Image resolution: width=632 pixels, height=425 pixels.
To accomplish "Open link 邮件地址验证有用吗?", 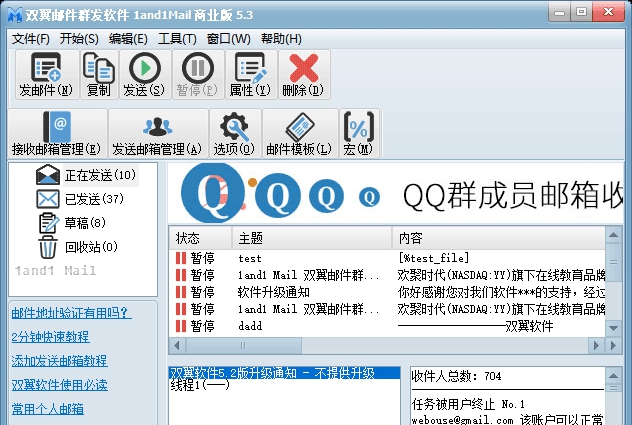I will (71, 312).
